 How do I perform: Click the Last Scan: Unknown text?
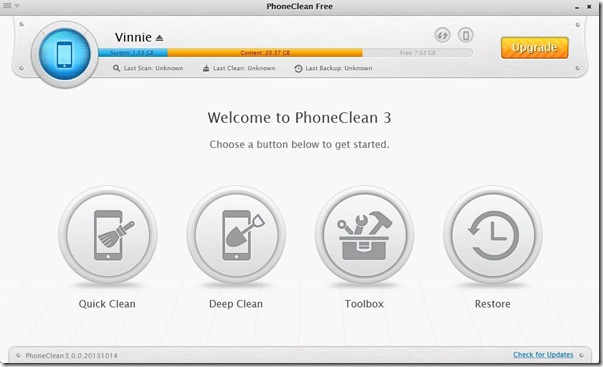(153, 68)
